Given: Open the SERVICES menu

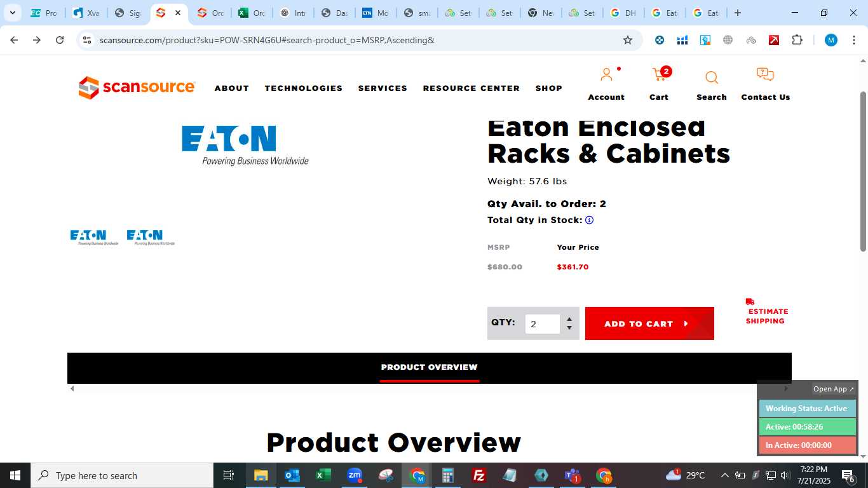Looking at the screenshot, I should click(x=383, y=88).
